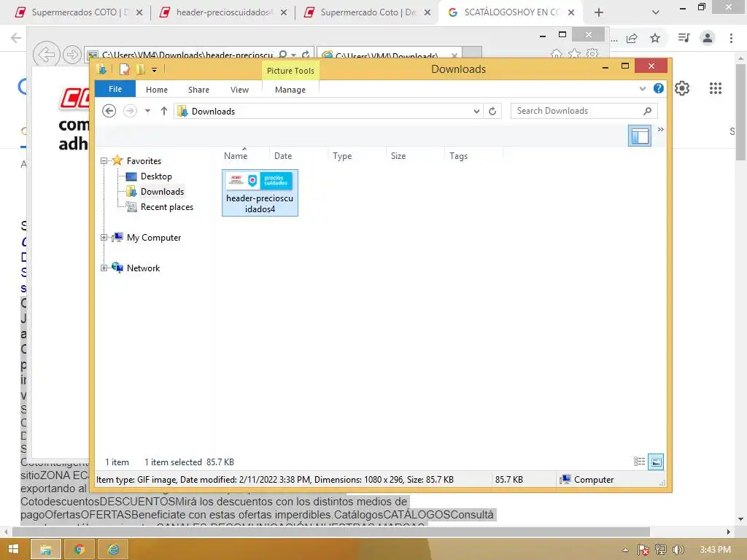Sort by Size column header
This screenshot has width=747, height=560.
point(398,156)
